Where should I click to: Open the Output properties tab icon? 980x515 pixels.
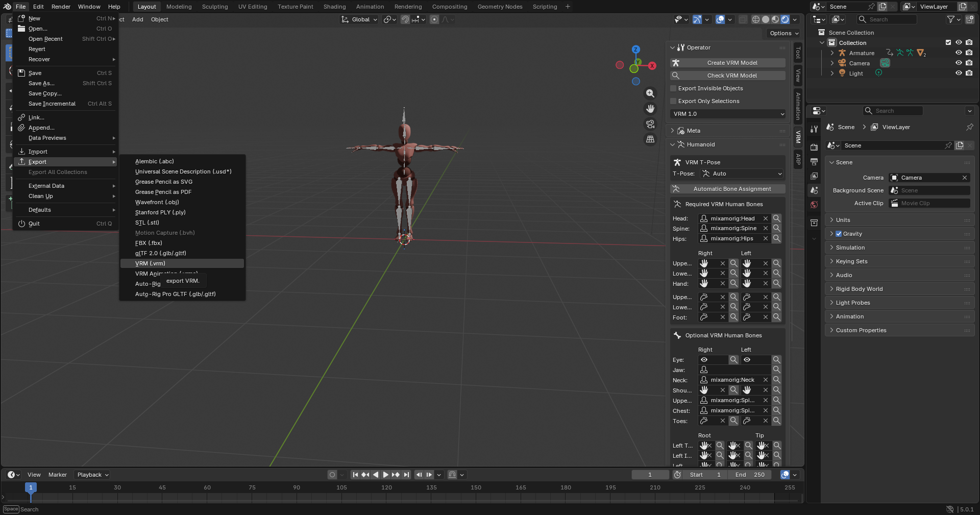(x=814, y=161)
